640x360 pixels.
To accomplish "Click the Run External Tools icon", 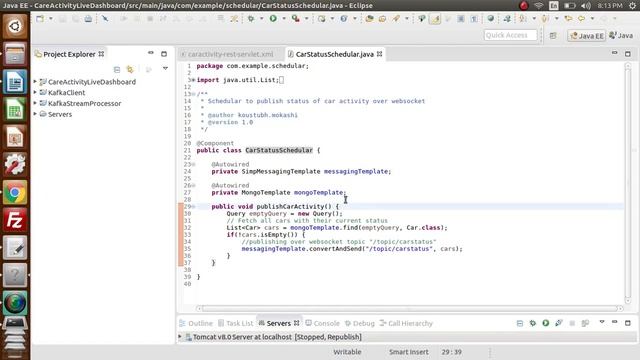I will [x=296, y=19].
